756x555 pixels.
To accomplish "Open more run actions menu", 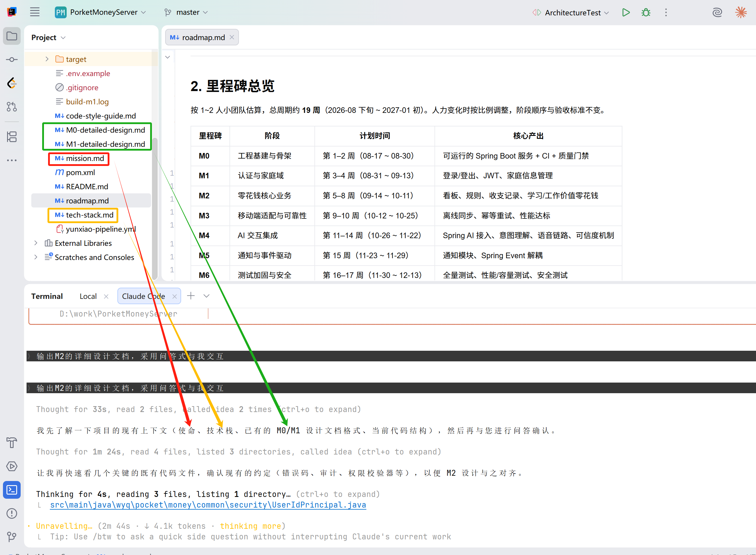I will coord(666,12).
